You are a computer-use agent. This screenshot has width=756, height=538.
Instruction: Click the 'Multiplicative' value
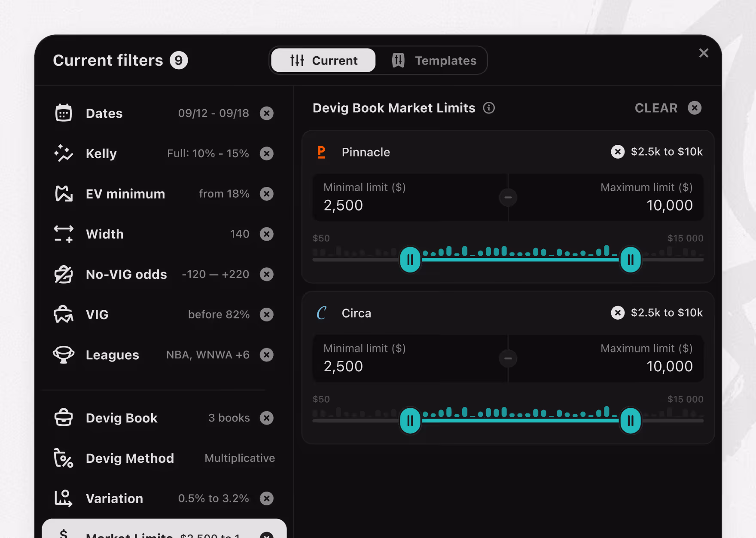pyautogui.click(x=240, y=458)
